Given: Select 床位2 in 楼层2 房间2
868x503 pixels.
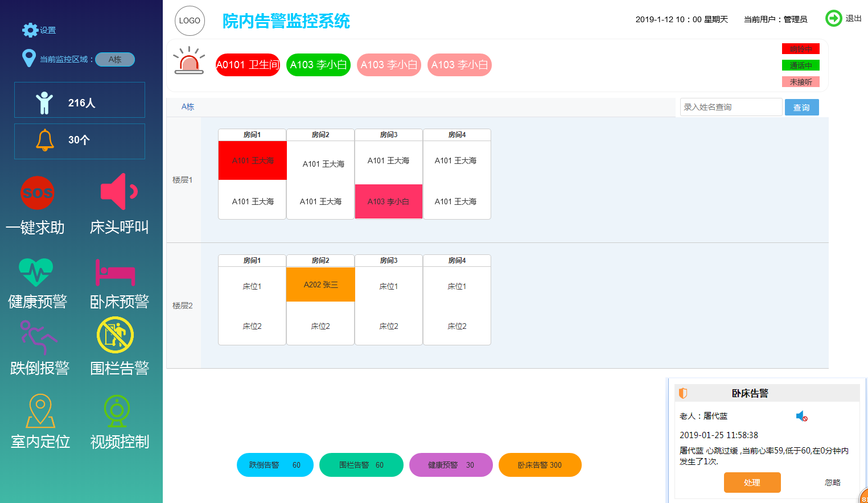Looking at the screenshot, I should [320, 326].
